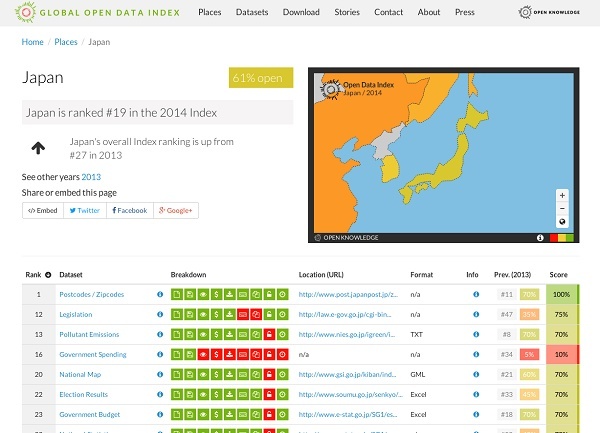Click map info icon in footer bar
600x433 pixels.
[540, 238]
